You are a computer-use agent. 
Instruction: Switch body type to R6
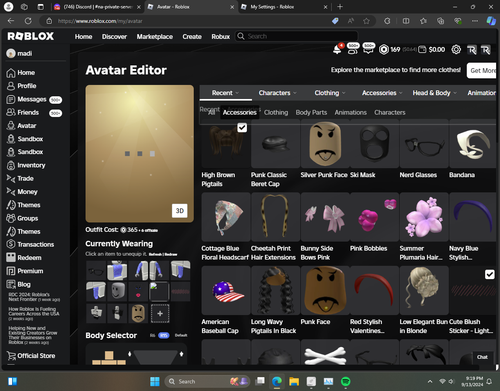(x=152, y=335)
